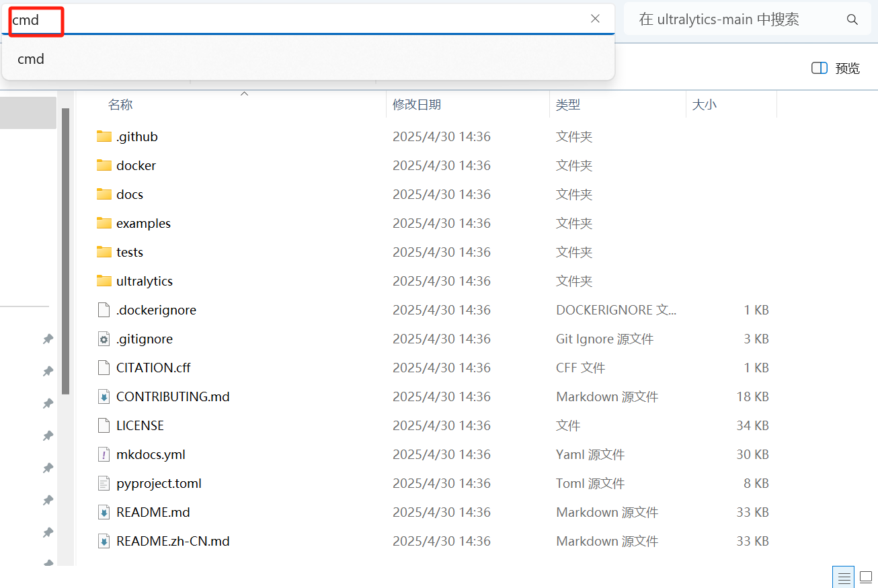Image resolution: width=878 pixels, height=588 pixels.
Task: Click the folder icon beside ultralytics
Action: (104, 281)
